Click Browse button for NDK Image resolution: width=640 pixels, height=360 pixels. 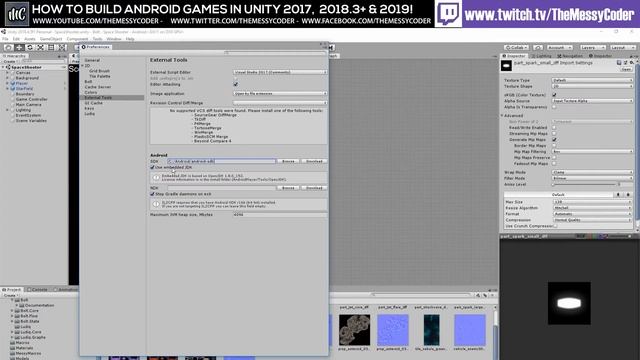coord(288,188)
